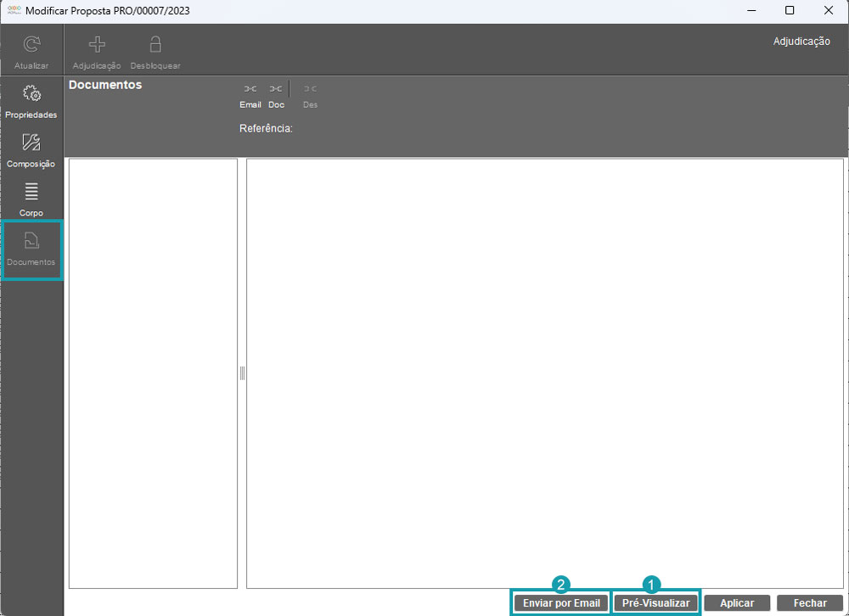
Task: Click the Email link icon under Documentos
Action: 250,89
